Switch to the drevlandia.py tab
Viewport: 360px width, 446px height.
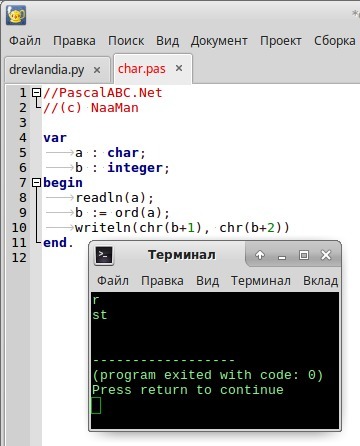click(x=47, y=70)
